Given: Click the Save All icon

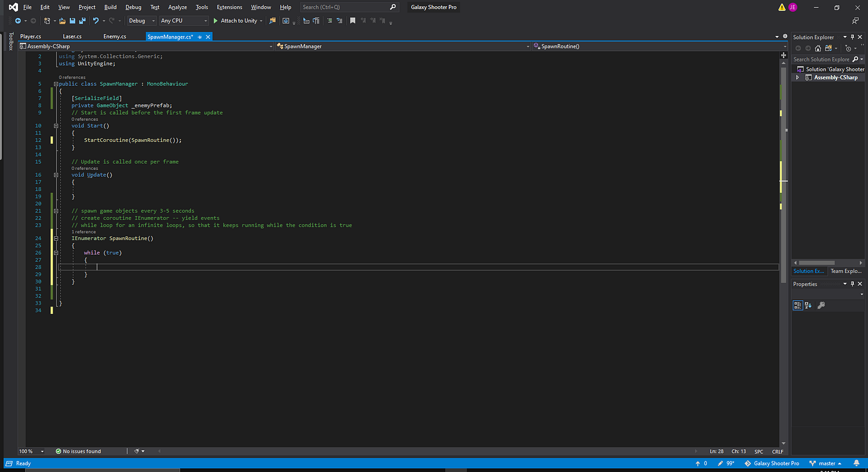Looking at the screenshot, I should 82,20.
